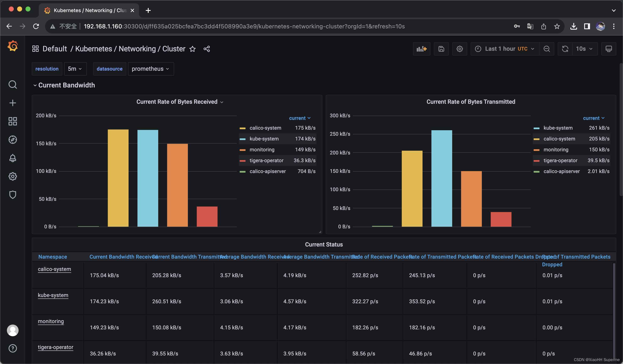
Task: Star this dashboard as favorite
Action: pos(192,49)
